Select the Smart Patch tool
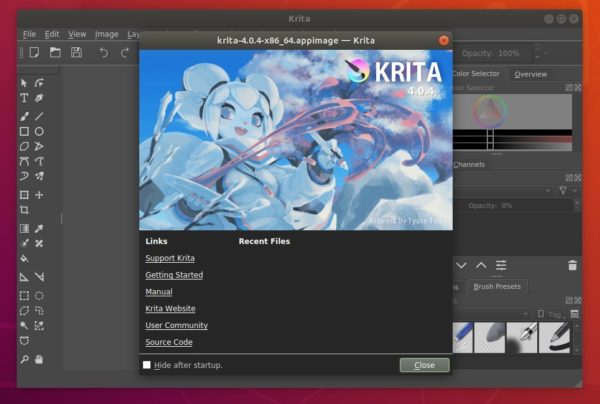Screen dimensions: 600x404 pos(39,244)
